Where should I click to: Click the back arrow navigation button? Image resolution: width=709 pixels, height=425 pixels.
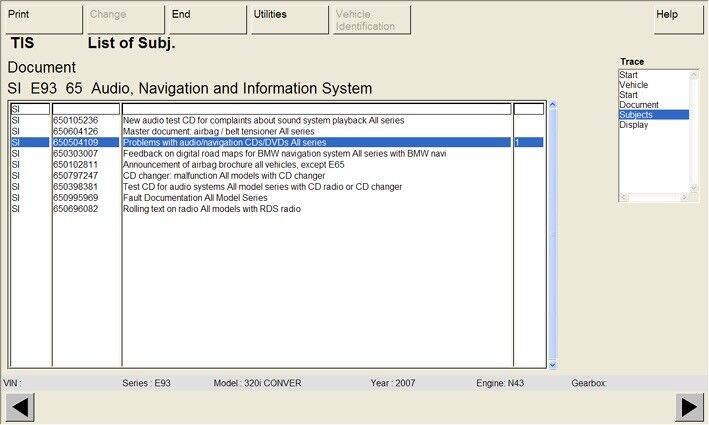(x=20, y=407)
